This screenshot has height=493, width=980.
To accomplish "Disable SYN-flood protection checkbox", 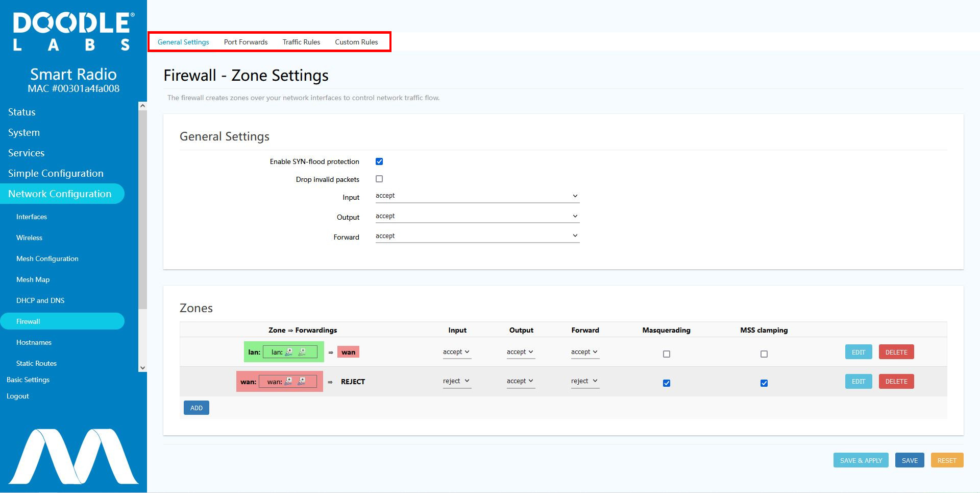I will pos(379,161).
